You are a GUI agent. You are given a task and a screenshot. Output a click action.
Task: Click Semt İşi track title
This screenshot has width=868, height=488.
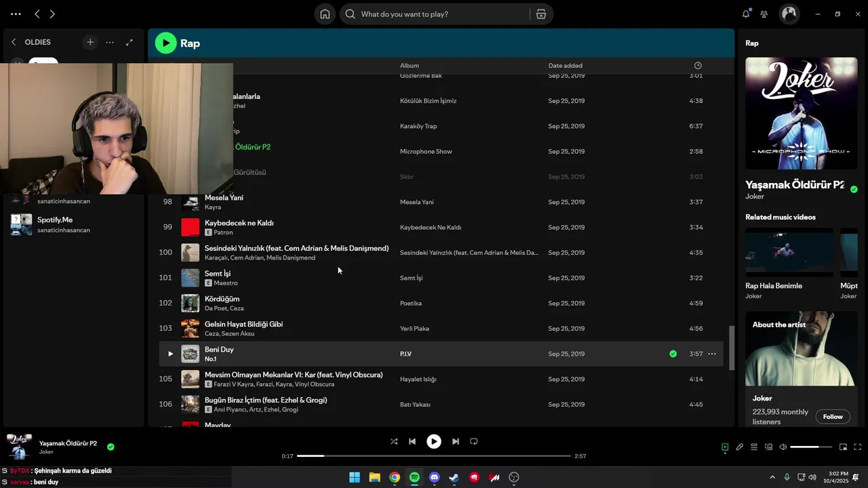(x=218, y=273)
